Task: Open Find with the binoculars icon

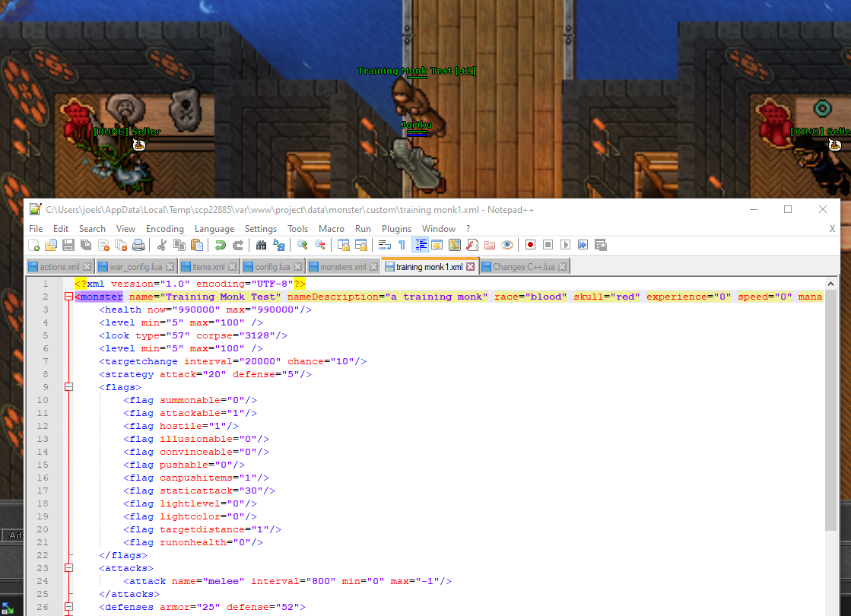Action: 261,246
